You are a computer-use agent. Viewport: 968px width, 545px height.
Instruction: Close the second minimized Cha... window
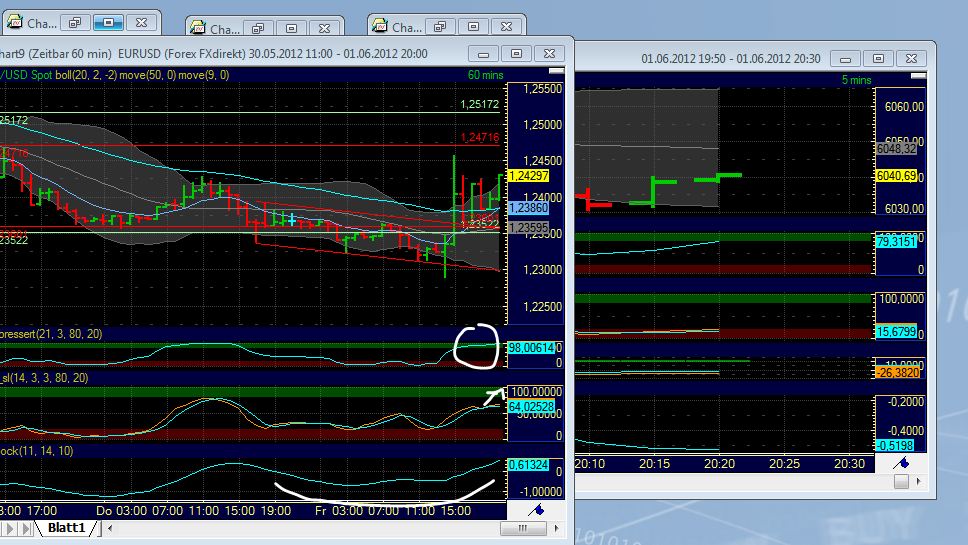(325, 28)
